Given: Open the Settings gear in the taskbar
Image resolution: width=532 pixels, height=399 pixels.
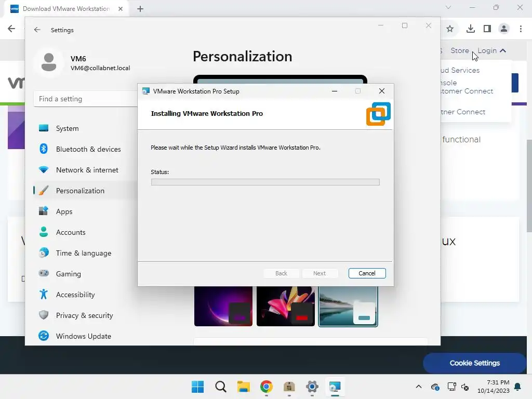Looking at the screenshot, I should (312, 387).
